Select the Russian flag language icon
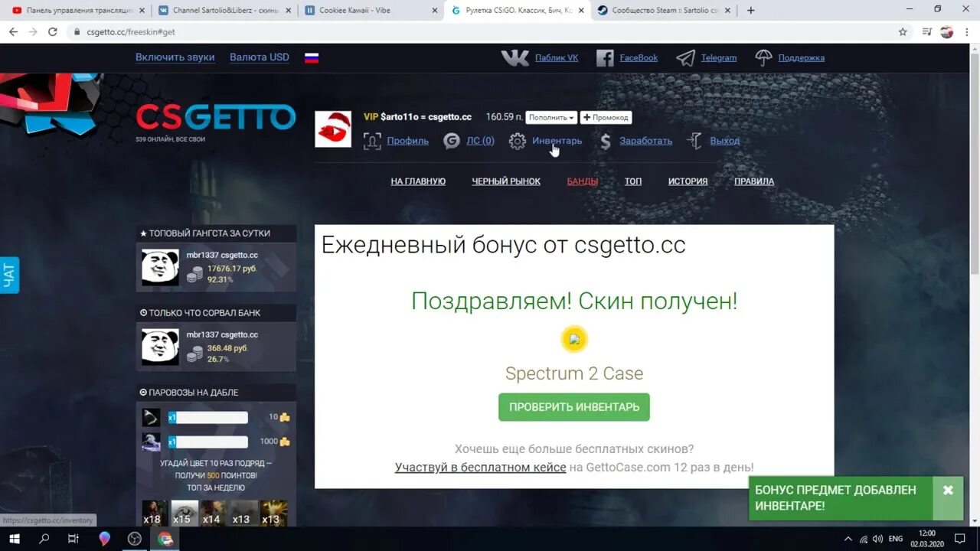This screenshot has height=551, width=980. point(312,57)
